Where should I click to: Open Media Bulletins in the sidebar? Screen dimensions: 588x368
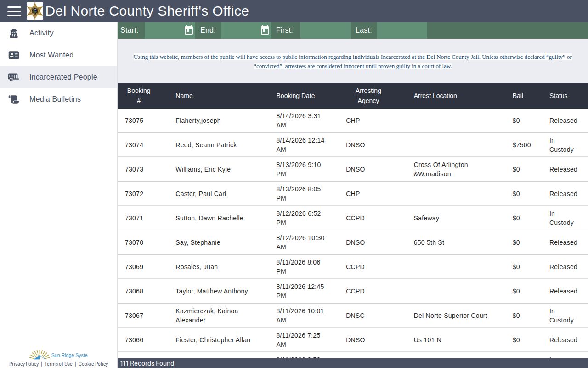coord(58,99)
